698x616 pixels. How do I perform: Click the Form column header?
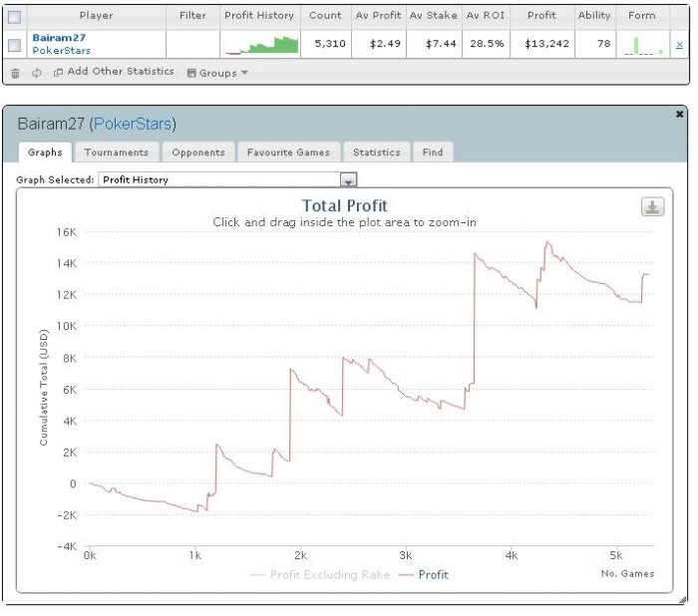pyautogui.click(x=642, y=16)
